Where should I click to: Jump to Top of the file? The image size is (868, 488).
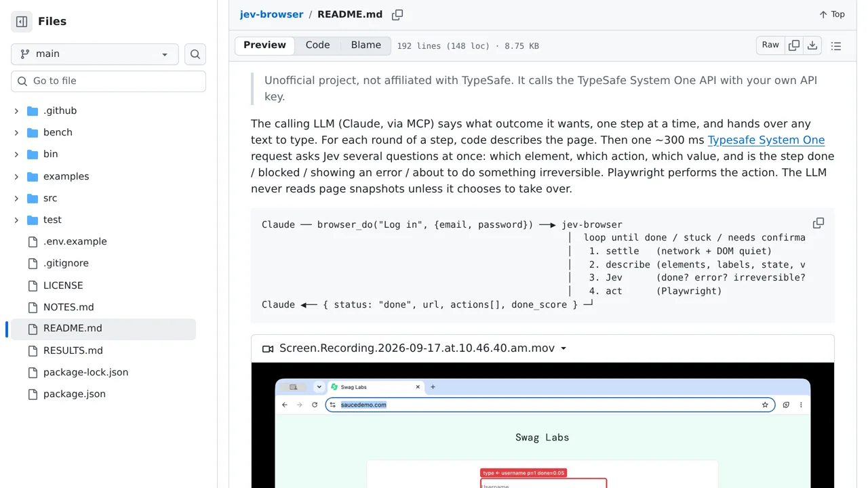pyautogui.click(x=831, y=14)
